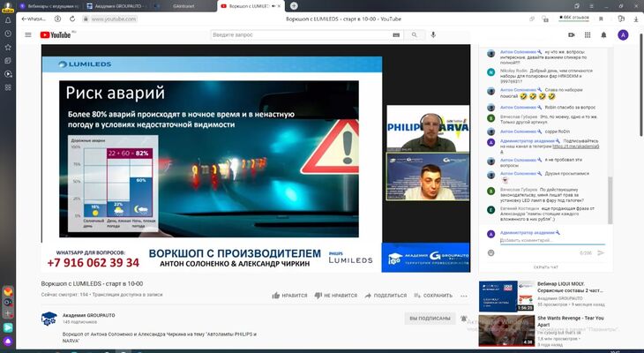Open the Yandex Mail icon in sidebar
This screenshot has height=353, width=644.
click(x=8, y=292)
